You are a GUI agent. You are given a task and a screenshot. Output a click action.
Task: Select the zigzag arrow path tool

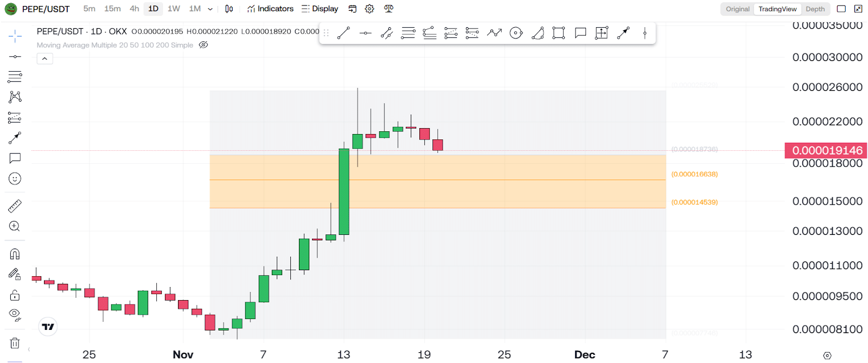click(494, 33)
